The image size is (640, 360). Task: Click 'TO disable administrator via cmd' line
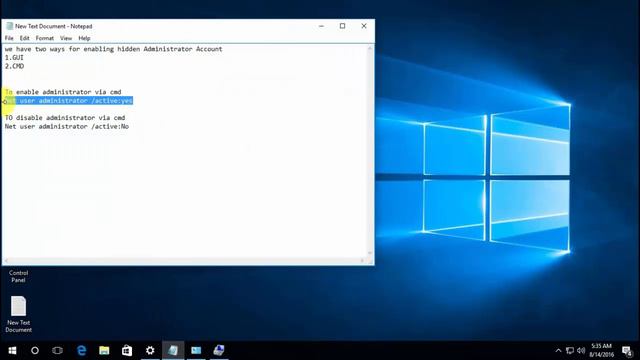coord(65,118)
